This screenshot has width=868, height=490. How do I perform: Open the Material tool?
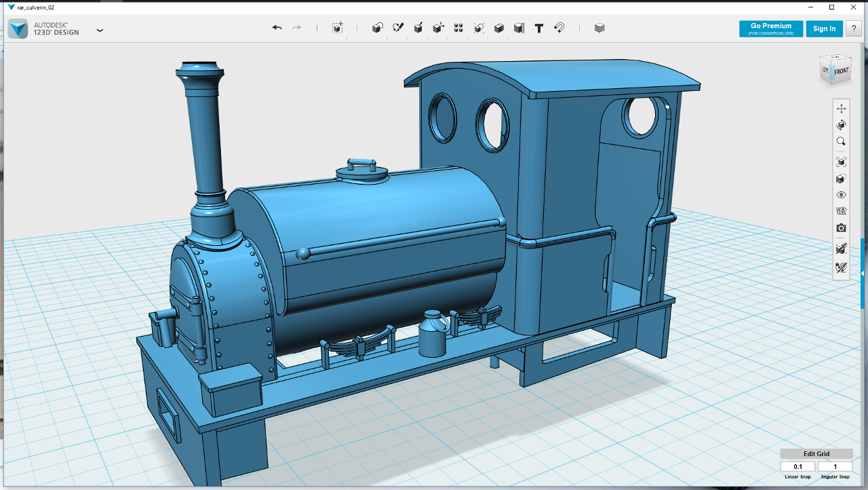(x=599, y=28)
